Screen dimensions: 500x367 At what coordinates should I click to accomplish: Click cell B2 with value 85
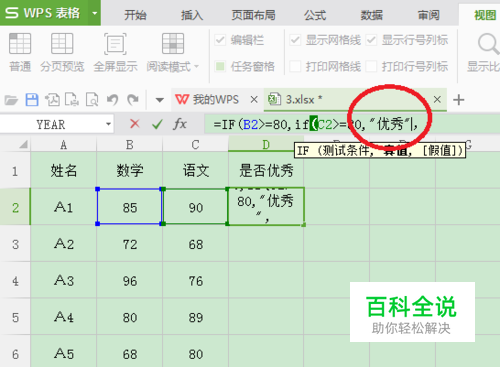click(x=130, y=207)
